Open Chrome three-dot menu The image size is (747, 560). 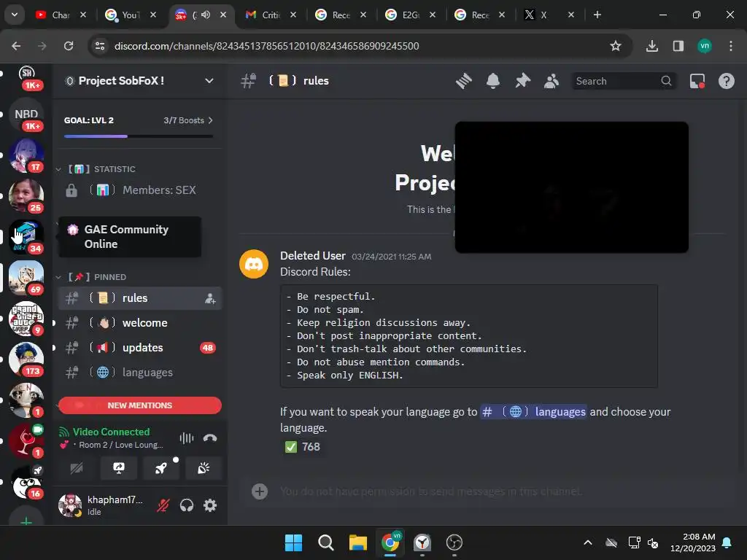(730, 46)
